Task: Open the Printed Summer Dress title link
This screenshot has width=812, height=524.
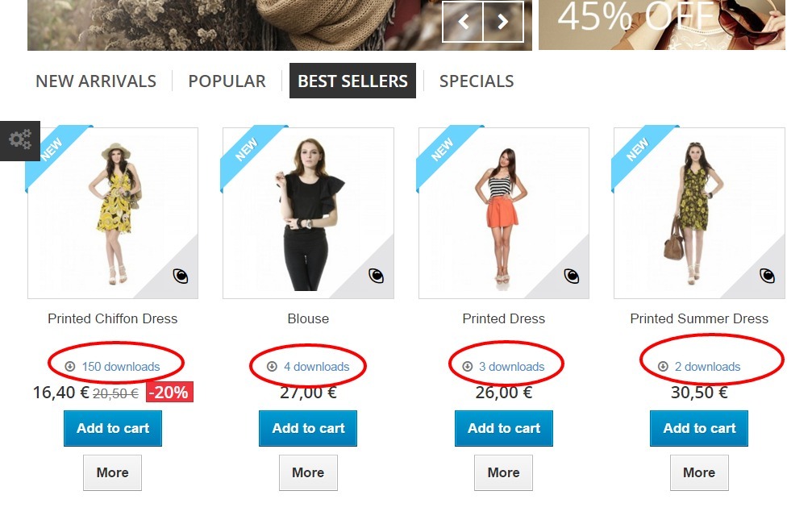Action: (699, 318)
